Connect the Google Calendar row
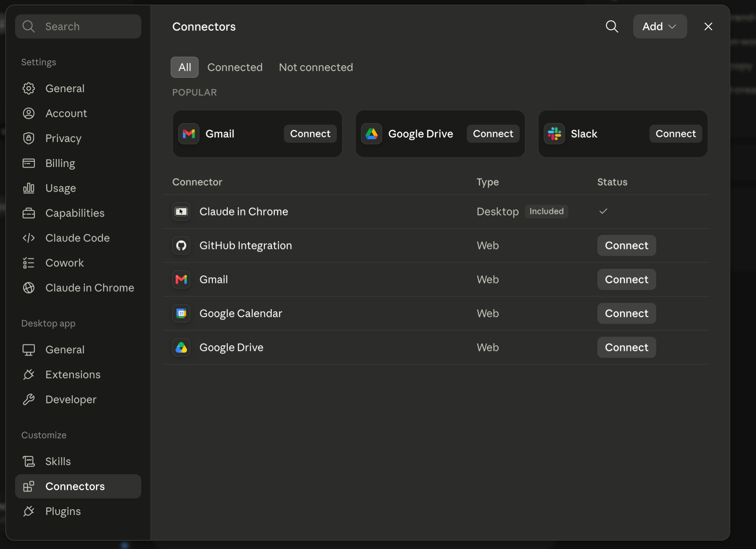 626,314
